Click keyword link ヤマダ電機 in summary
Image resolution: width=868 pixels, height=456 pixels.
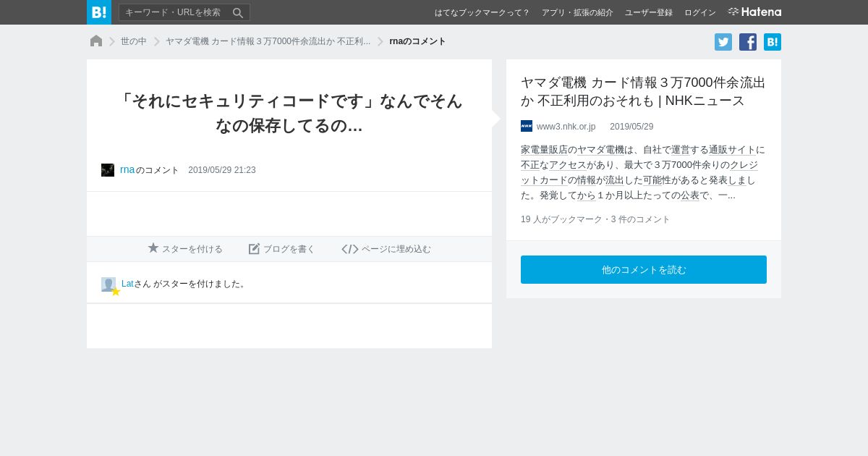pos(600,150)
